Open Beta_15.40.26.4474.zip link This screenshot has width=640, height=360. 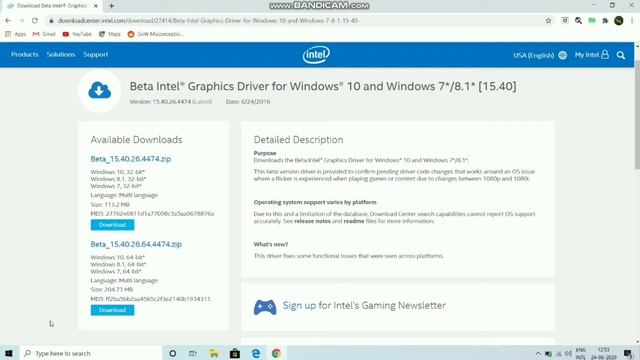pyautogui.click(x=131, y=159)
